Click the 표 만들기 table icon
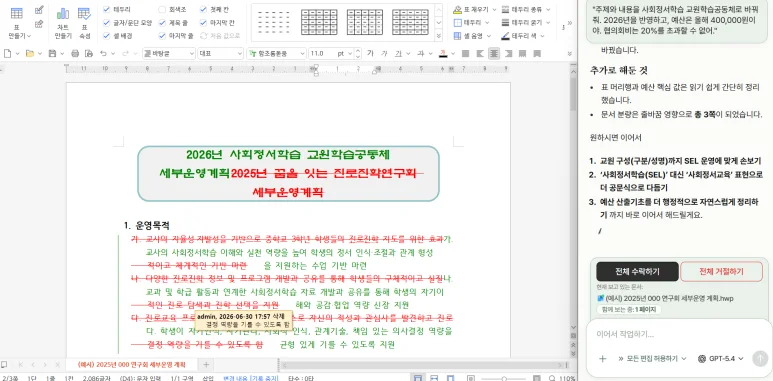The height and width of the screenshot is (381, 773). pos(17,13)
